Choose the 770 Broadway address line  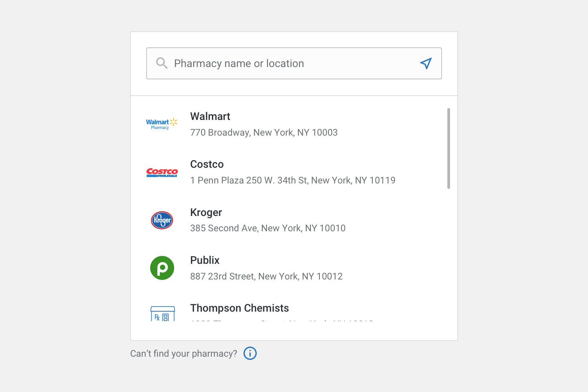pos(264,132)
